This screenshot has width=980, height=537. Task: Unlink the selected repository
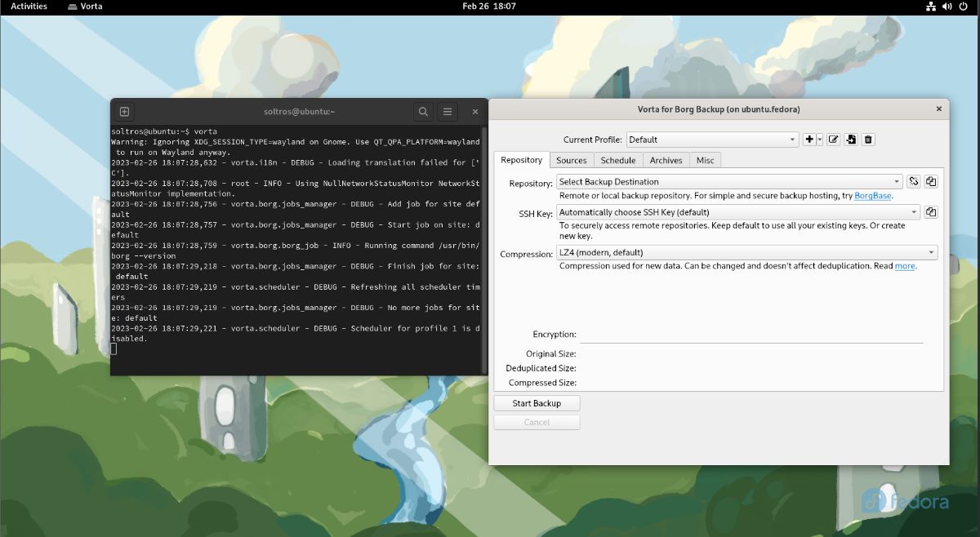click(913, 181)
